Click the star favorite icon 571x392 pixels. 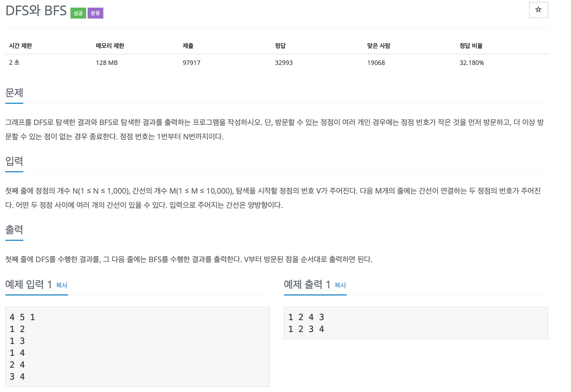tap(538, 10)
